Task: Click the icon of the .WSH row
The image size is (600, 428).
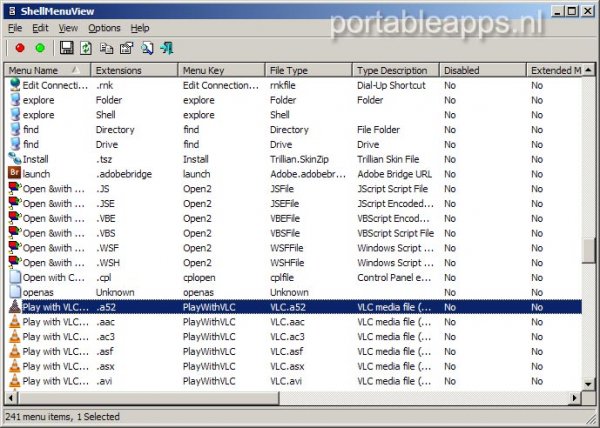Action: click(x=15, y=262)
